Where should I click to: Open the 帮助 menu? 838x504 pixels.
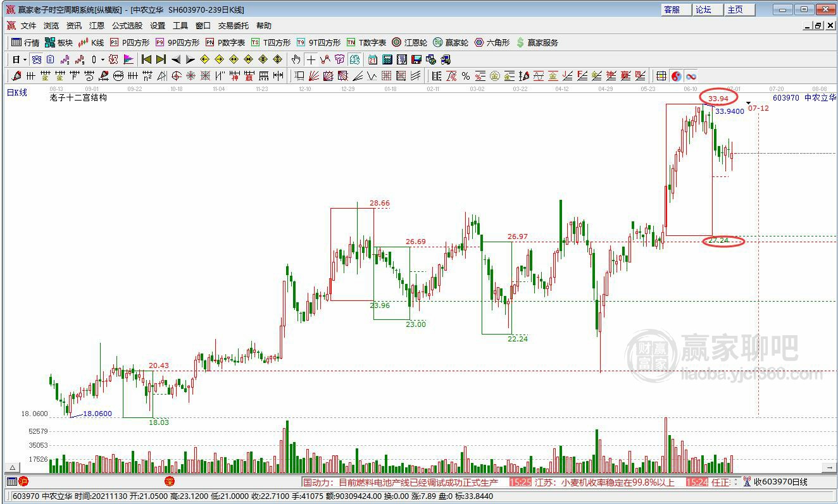click(264, 26)
